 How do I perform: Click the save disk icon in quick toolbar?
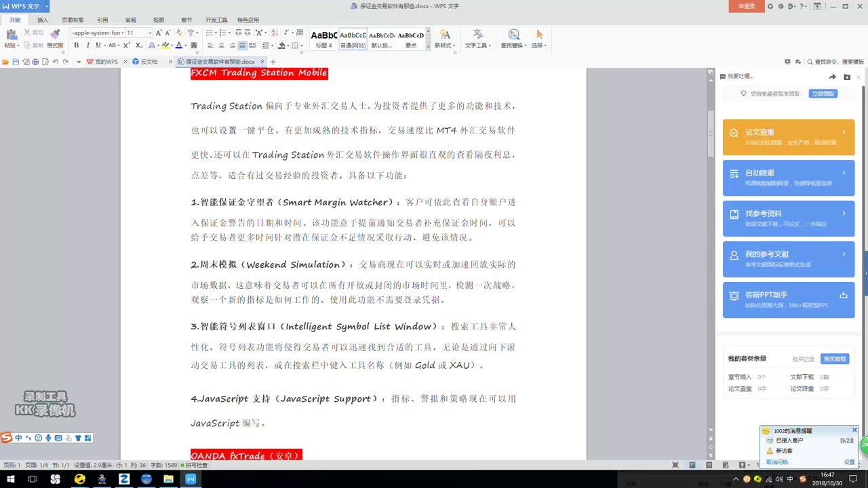coord(16,62)
